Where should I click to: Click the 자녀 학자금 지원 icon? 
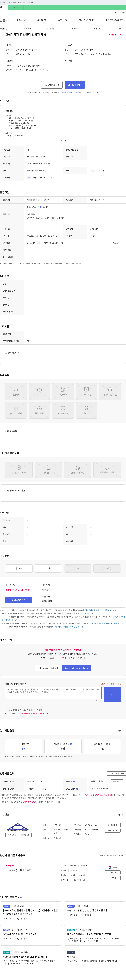click(x=110, y=389)
